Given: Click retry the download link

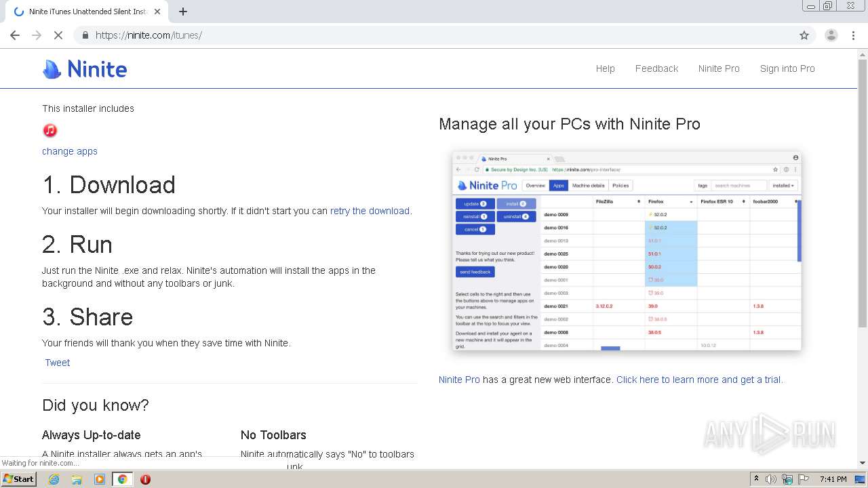Looking at the screenshot, I should coord(370,211).
